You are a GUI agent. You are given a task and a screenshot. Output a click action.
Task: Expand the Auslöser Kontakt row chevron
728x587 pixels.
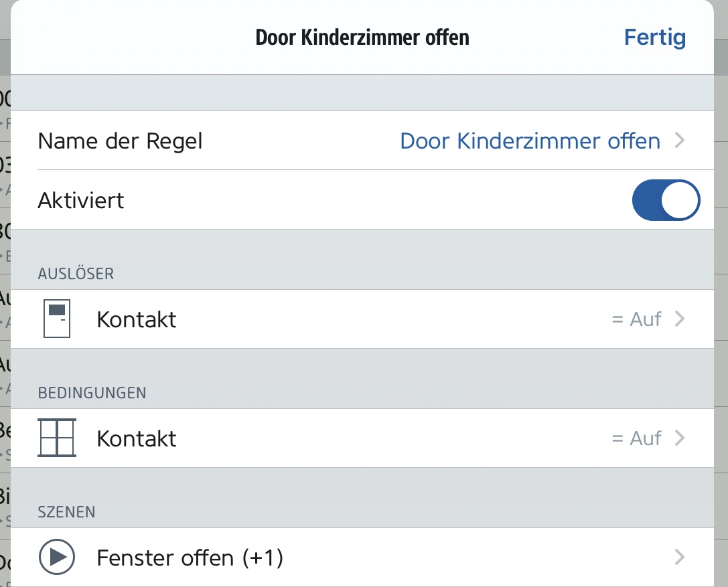680,319
